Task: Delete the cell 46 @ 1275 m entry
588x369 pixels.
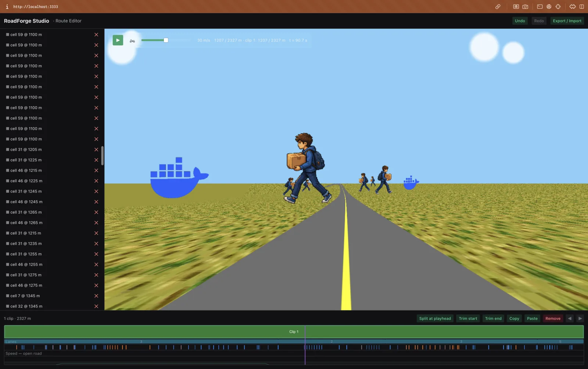Action: tap(96, 286)
